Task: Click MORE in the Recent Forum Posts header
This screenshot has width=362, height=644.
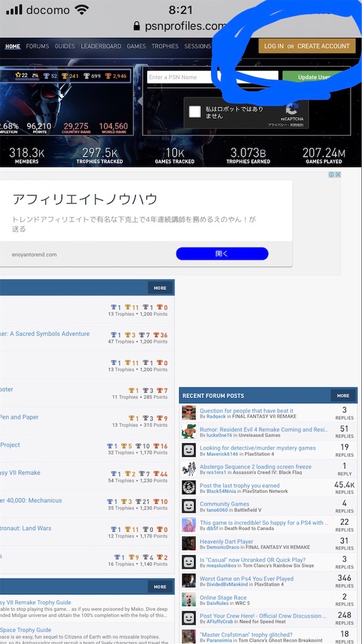Action: [x=343, y=396]
